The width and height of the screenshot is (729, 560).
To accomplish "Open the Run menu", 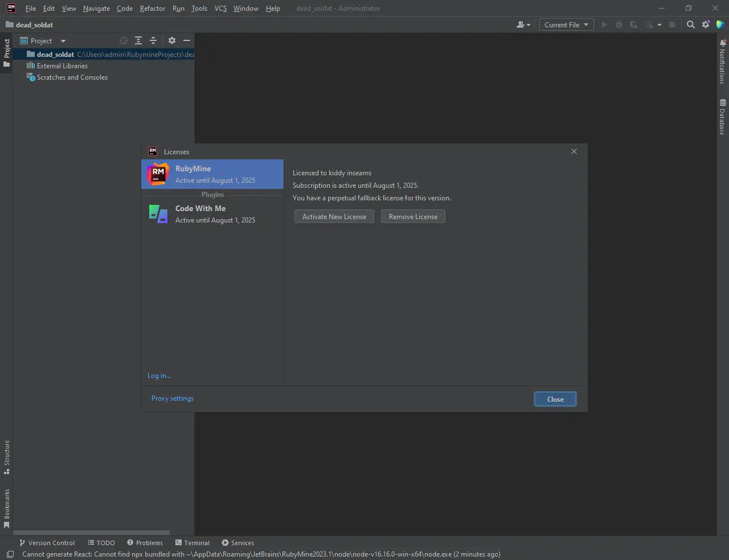I will (178, 8).
